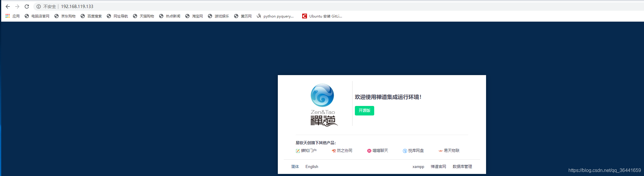
Task: Open 然之协同 product link
Action: (x=342, y=150)
